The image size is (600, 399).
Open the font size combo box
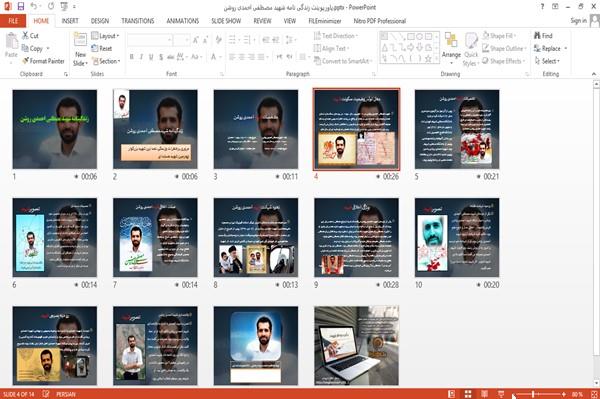tap(181, 39)
